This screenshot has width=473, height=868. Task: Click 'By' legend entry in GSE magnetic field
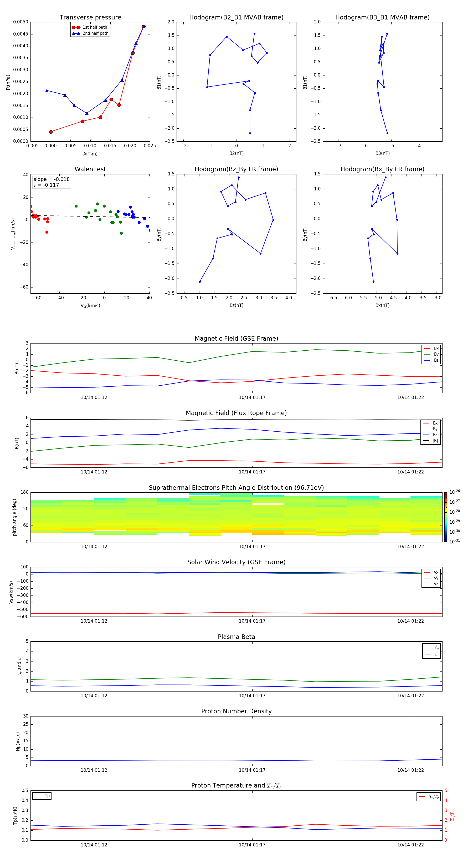pos(431,355)
